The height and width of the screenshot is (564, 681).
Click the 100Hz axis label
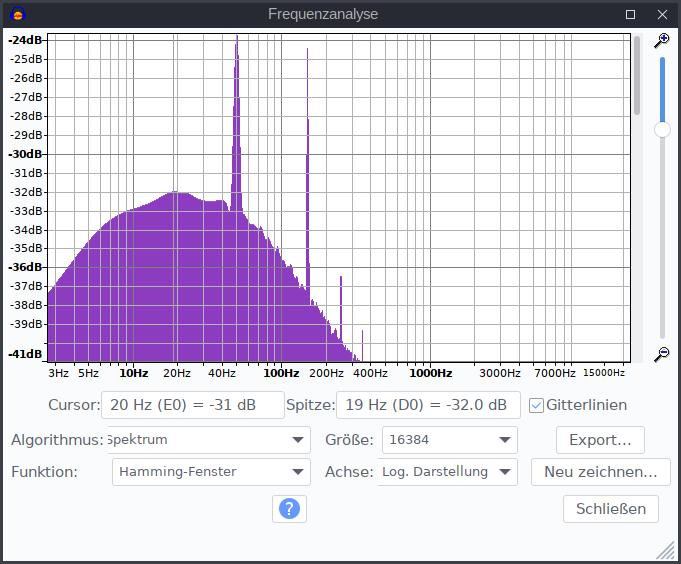(x=281, y=373)
